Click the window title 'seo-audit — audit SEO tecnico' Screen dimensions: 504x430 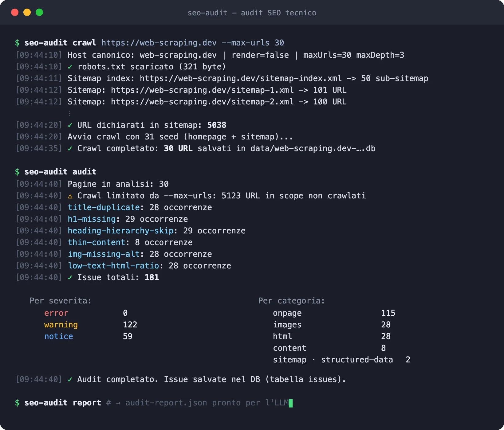[252, 13]
